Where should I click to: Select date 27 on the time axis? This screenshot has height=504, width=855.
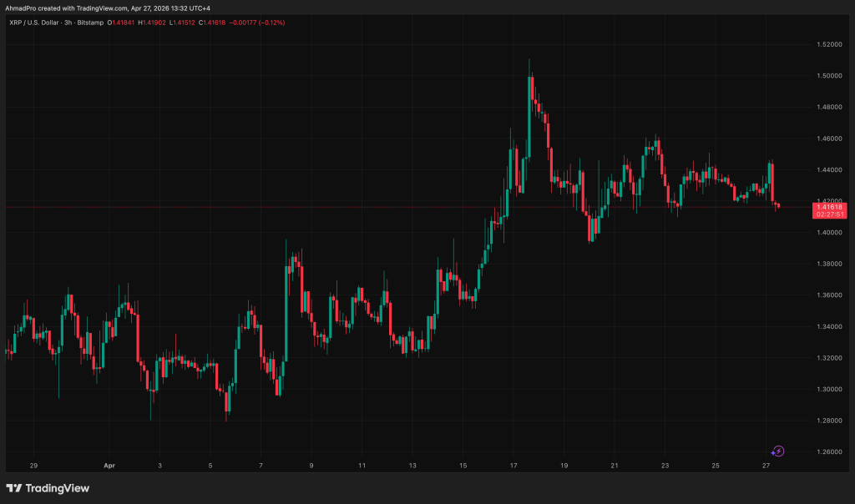766,465
